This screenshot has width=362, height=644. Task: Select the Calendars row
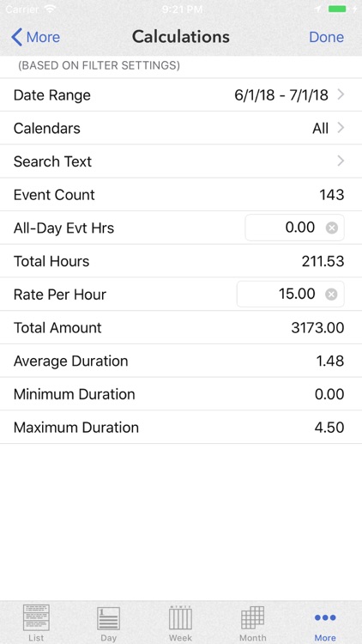point(181,128)
